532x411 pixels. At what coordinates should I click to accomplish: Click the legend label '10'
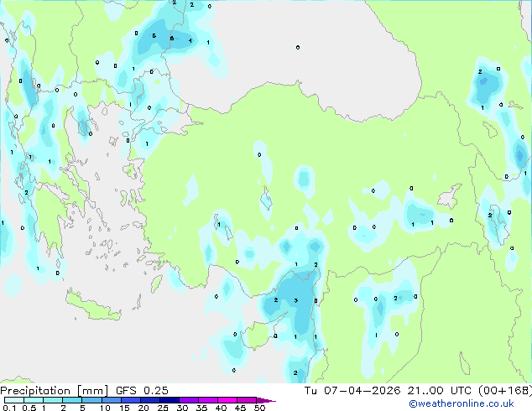pos(105,408)
